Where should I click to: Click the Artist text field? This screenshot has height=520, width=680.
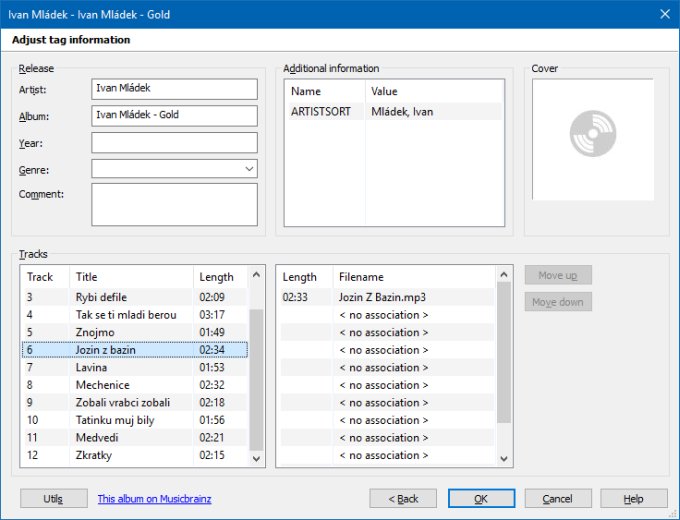tap(174, 89)
